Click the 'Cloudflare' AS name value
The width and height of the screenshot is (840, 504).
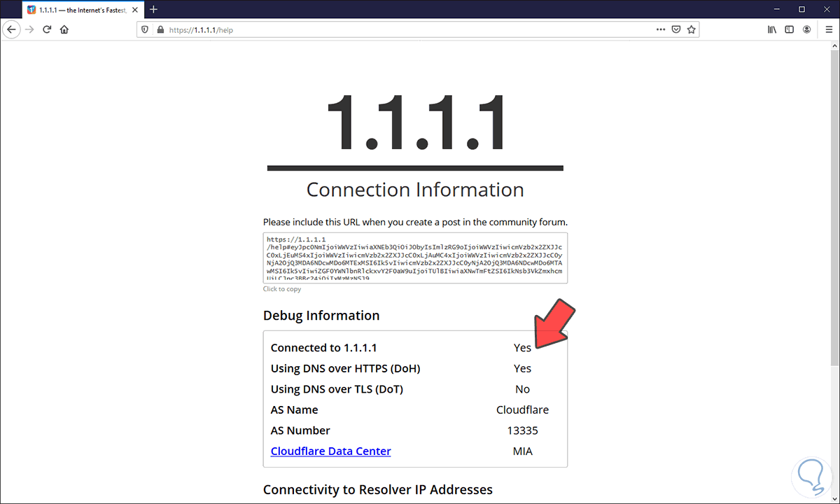point(522,409)
